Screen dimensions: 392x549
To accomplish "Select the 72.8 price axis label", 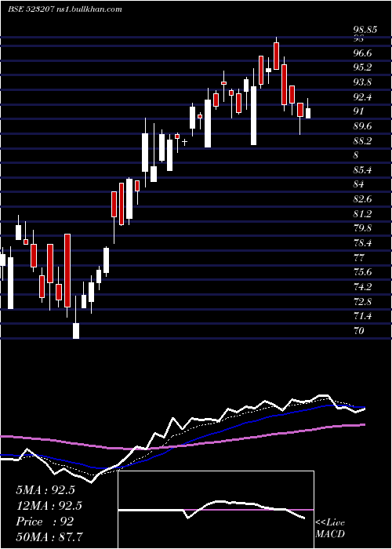I will [x=362, y=302].
